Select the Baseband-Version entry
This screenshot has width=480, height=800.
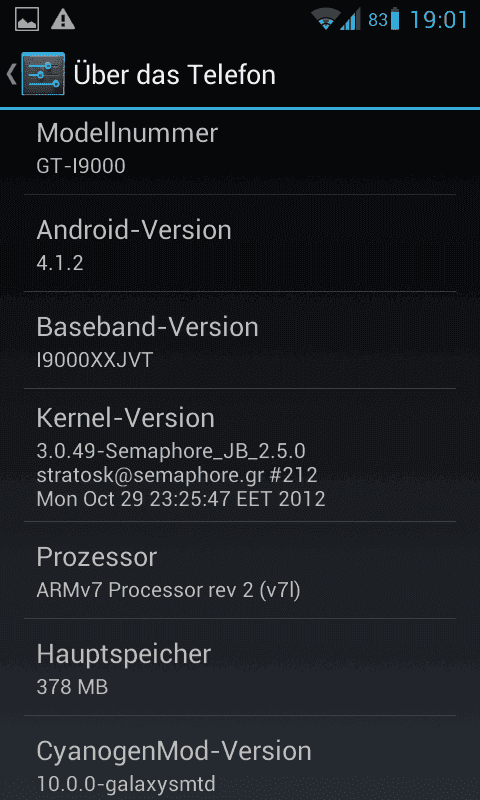click(x=240, y=340)
